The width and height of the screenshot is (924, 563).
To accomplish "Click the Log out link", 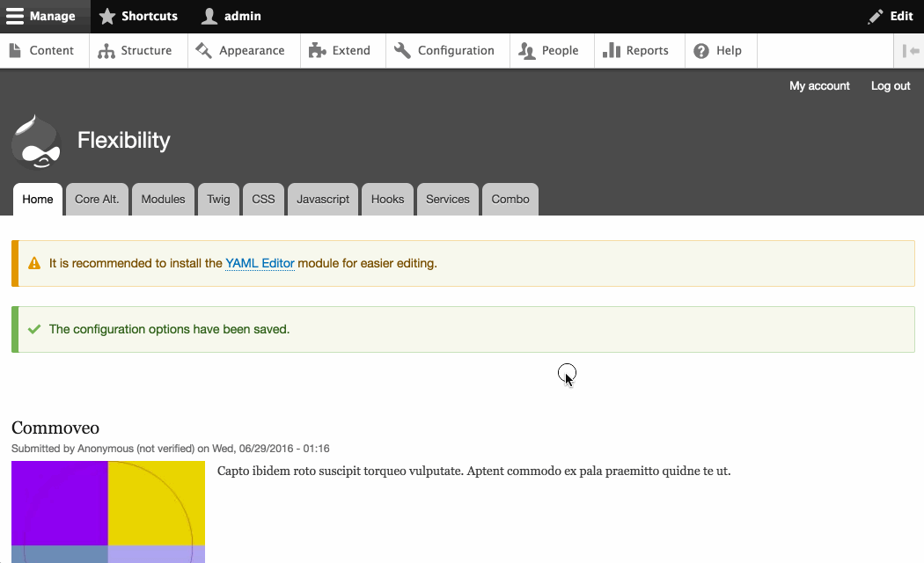I will (x=891, y=86).
